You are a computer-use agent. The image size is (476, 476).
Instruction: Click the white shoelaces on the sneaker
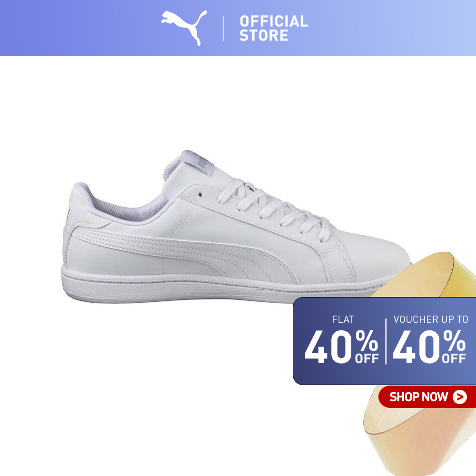tap(274, 208)
